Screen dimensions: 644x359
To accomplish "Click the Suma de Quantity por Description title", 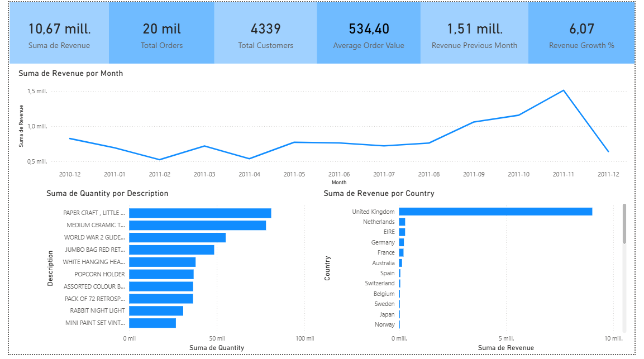I will pos(107,194).
